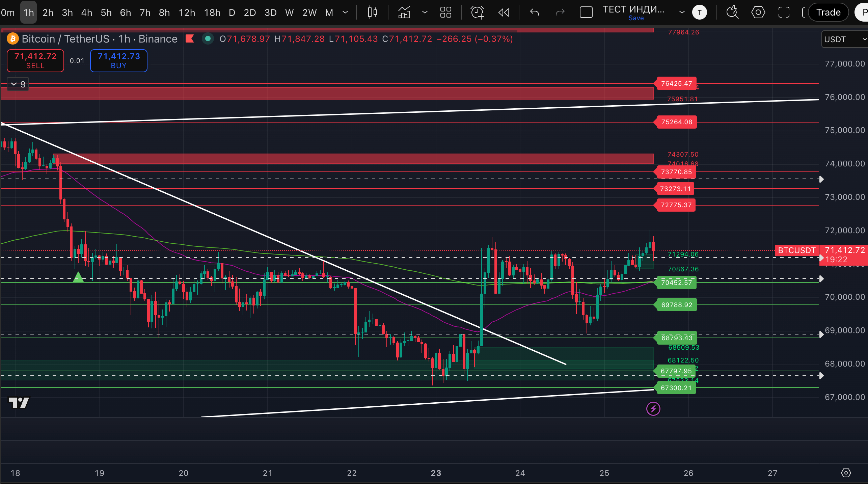Image resolution: width=868 pixels, height=484 pixels.
Task: Click the 76425.47 red price level label
Action: pyautogui.click(x=676, y=83)
